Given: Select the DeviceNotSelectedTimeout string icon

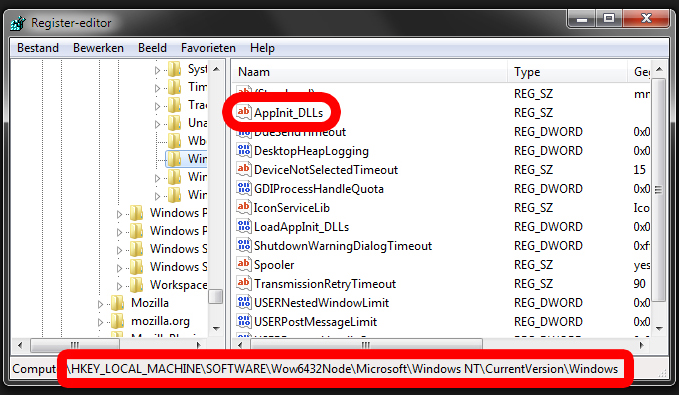Looking at the screenshot, I should (243, 169).
